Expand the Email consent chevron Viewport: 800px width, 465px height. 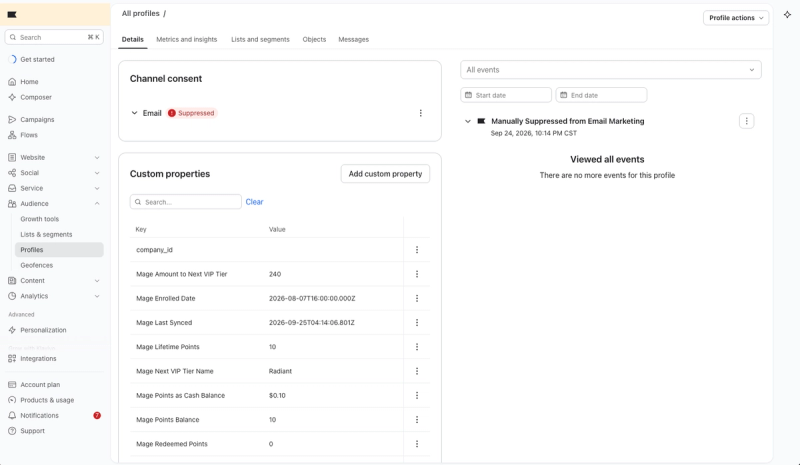coord(134,113)
